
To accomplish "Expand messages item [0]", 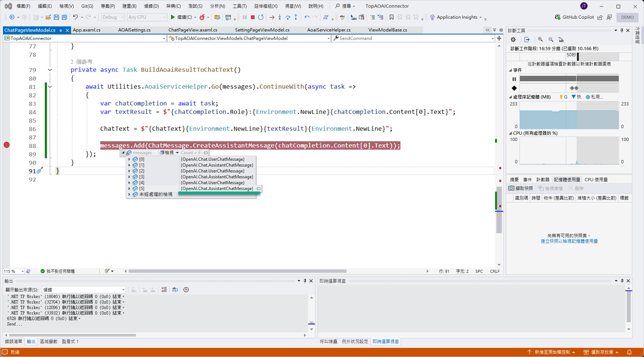I will pos(129,159).
